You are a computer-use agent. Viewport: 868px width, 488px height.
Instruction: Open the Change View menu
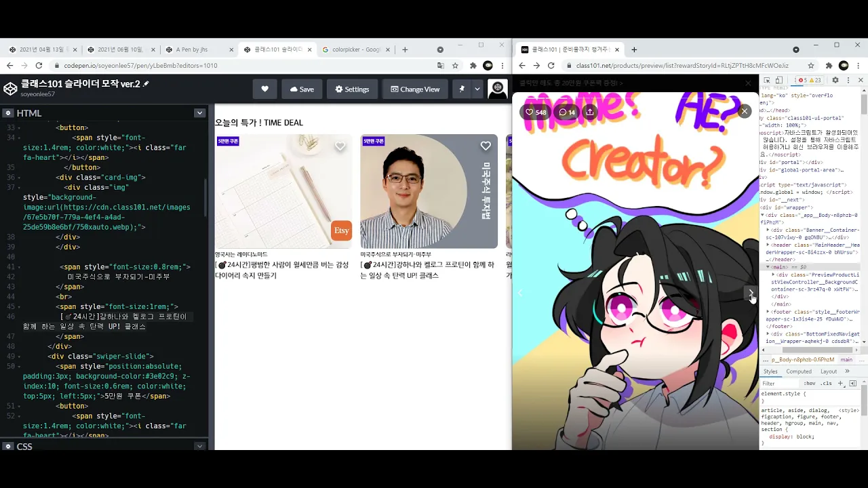pyautogui.click(x=415, y=89)
